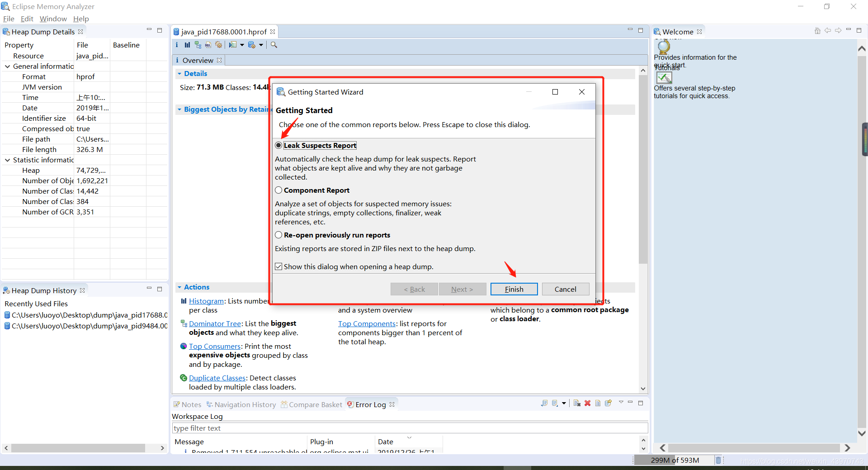This screenshot has height=470, width=868.
Task: Close the java_pid17688.0001.hprof editor tab
Action: [x=273, y=32]
